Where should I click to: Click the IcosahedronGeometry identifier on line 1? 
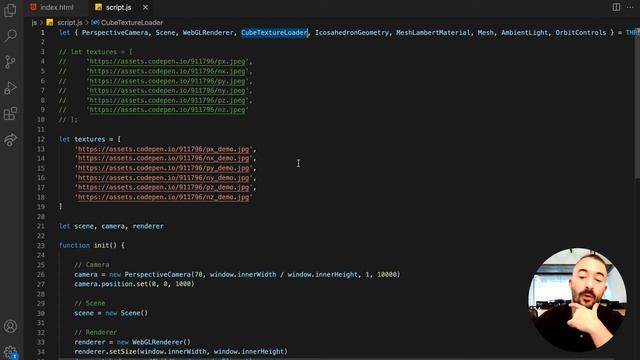coord(352,33)
